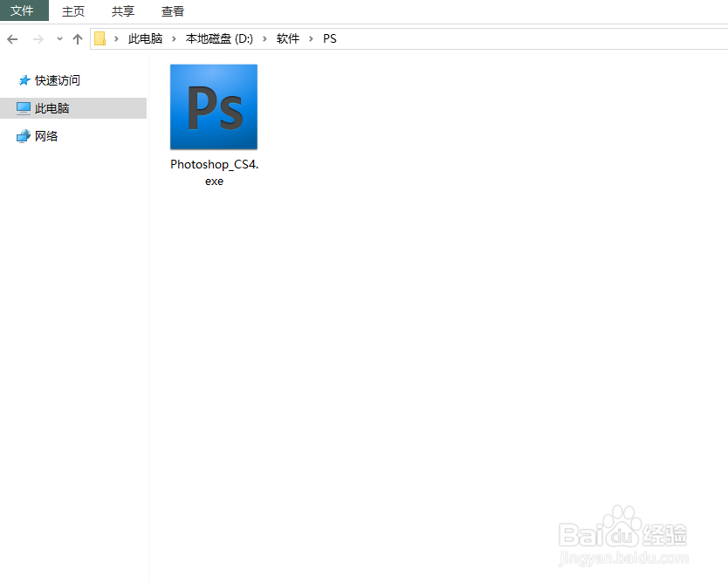The height and width of the screenshot is (583, 728).
Task: Expand the chevron after 本地磁盘 (D:)
Action: [x=264, y=38]
